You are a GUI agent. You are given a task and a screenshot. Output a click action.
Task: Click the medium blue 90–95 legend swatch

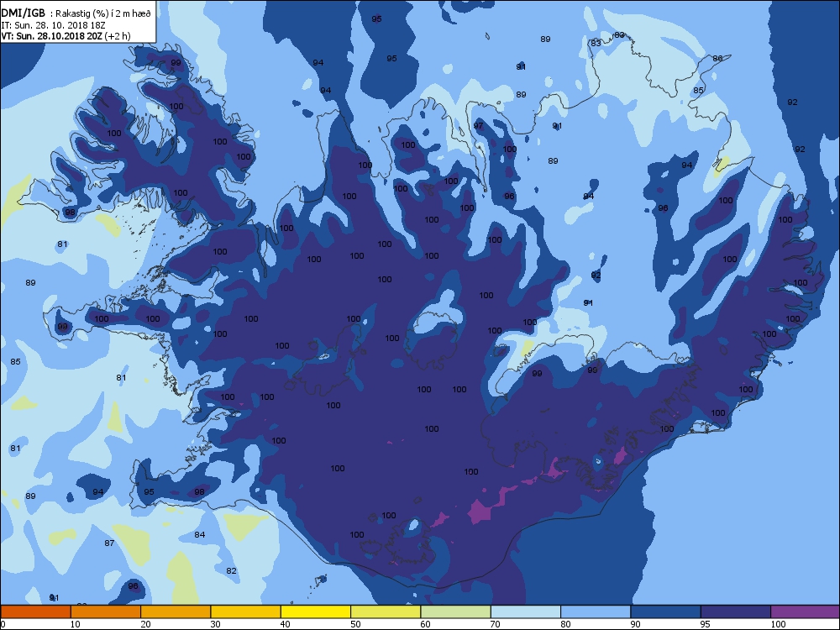pos(666,612)
